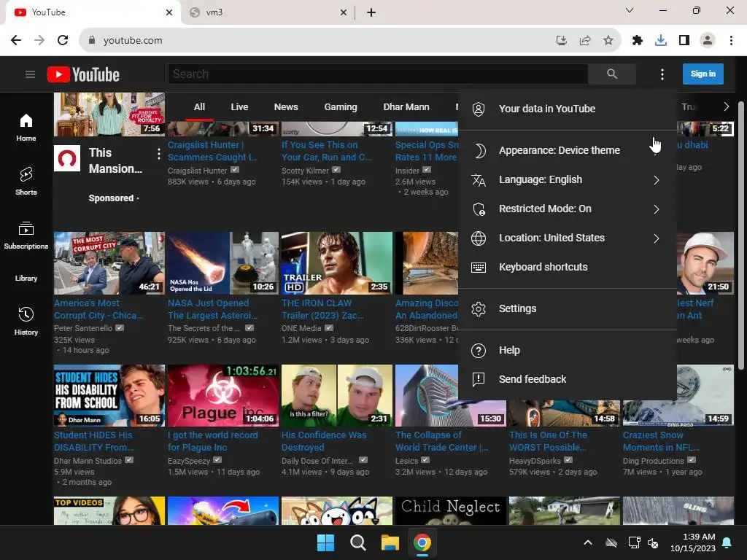Select the All category chip
The height and width of the screenshot is (560, 747).
(199, 107)
